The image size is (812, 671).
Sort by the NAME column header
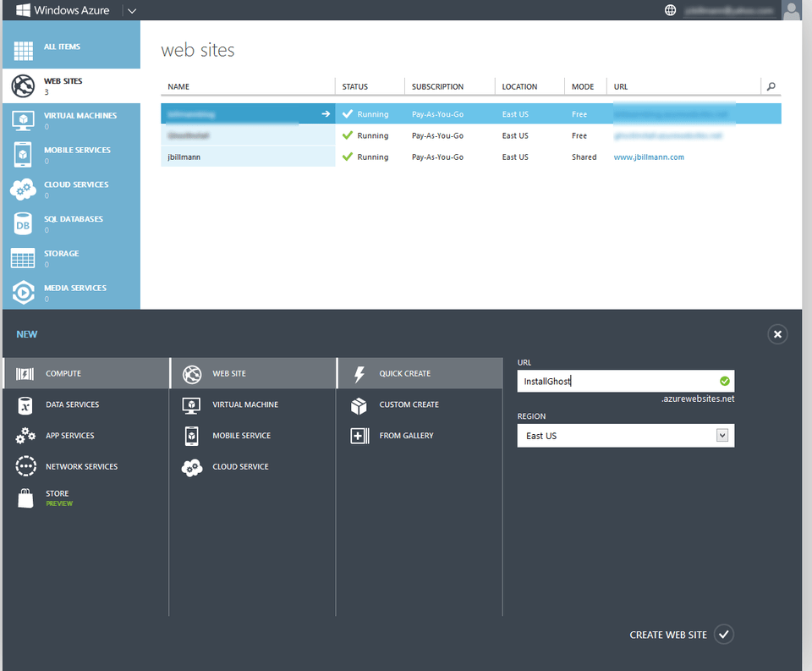[178, 86]
